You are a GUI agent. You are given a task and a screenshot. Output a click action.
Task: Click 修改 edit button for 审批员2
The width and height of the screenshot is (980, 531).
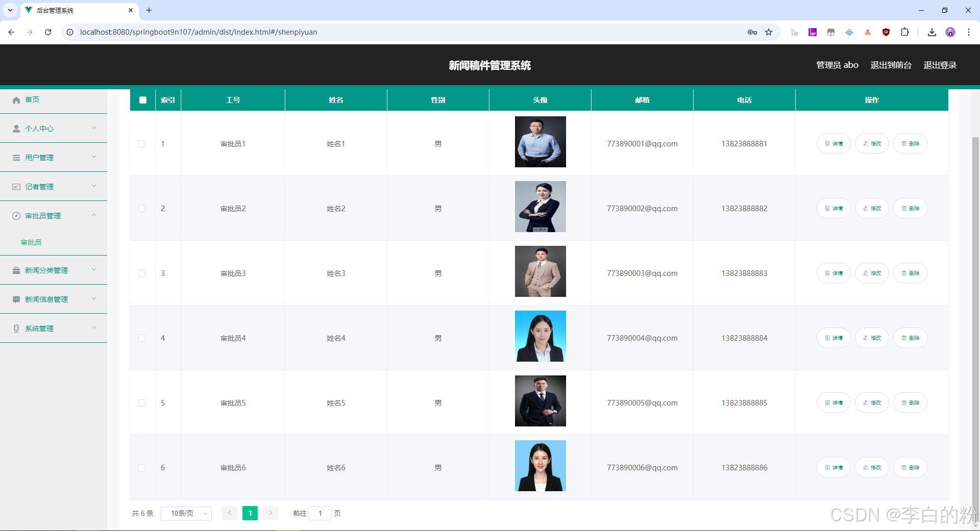[x=872, y=208]
